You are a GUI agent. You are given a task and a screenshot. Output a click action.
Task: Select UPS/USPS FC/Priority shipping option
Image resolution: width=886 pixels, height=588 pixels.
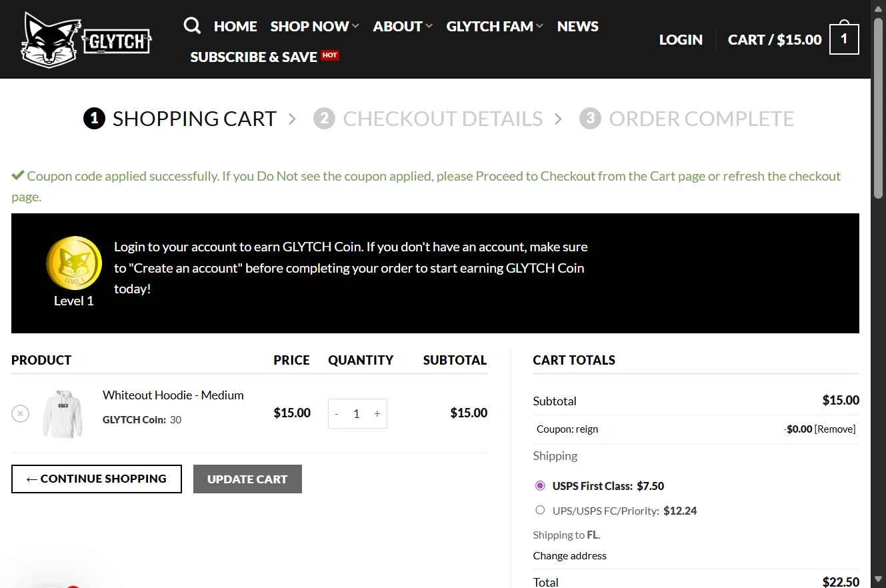tap(540, 510)
